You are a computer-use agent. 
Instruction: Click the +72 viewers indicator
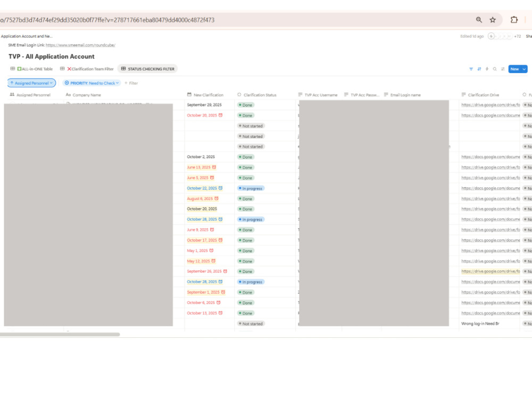517,36
